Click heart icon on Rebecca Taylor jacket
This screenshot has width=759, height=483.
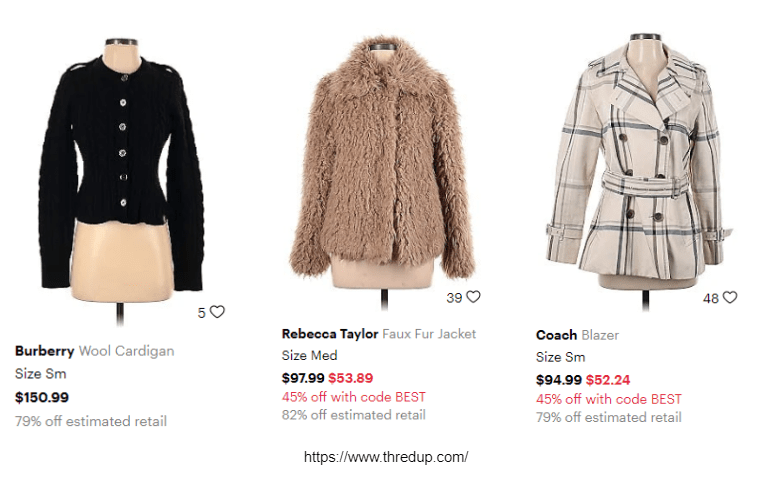473,297
